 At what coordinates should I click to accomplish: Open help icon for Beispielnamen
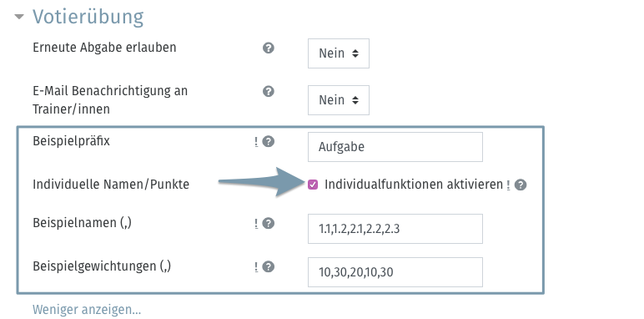[x=269, y=224]
